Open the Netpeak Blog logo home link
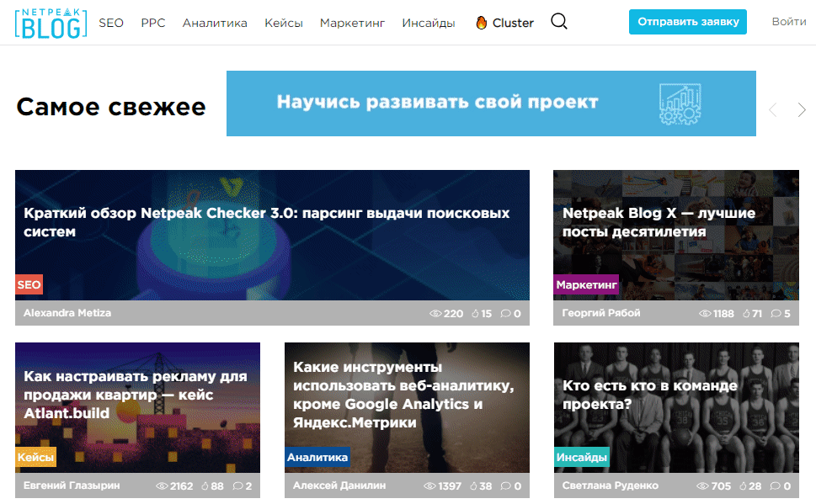This screenshot has height=504, width=816. point(51,24)
